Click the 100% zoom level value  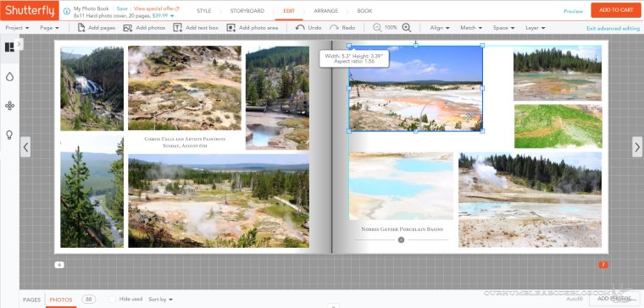click(x=391, y=27)
